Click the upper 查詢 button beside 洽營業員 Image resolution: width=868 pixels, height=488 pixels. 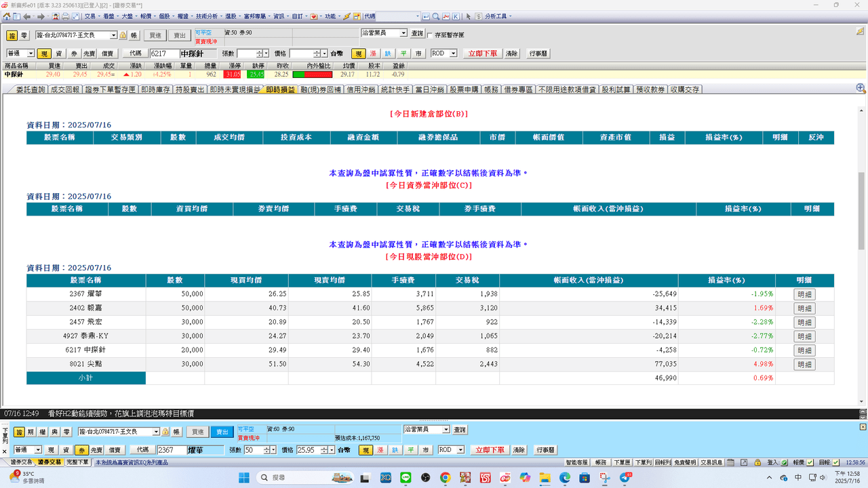pyautogui.click(x=416, y=33)
